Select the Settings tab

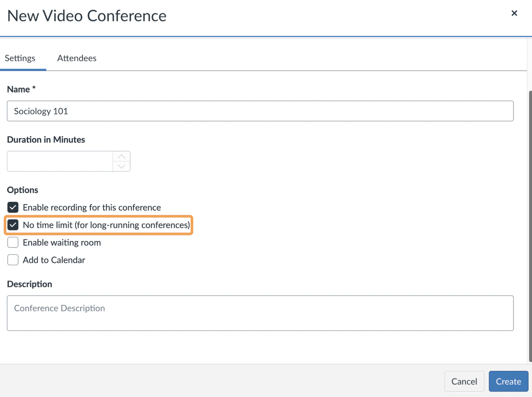coord(20,58)
